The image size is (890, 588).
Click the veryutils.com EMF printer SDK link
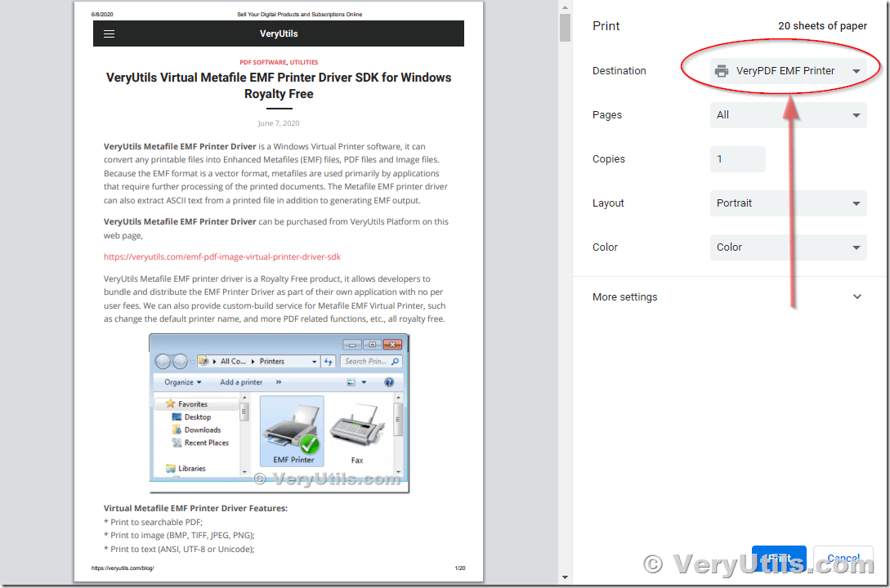coord(222,257)
